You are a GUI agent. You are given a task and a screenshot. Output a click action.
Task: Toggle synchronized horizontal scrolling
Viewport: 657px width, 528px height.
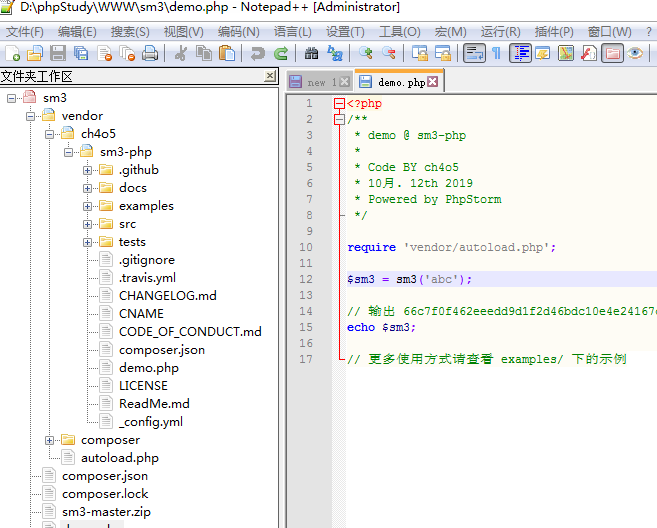[442, 53]
